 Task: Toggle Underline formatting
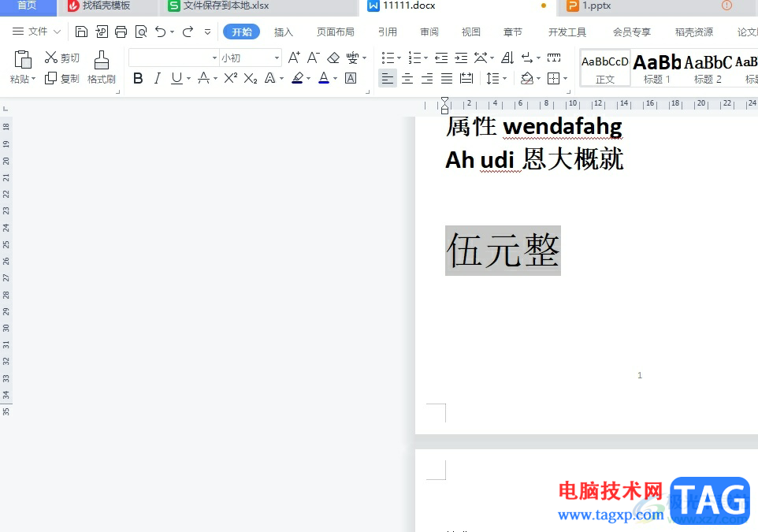click(177, 78)
